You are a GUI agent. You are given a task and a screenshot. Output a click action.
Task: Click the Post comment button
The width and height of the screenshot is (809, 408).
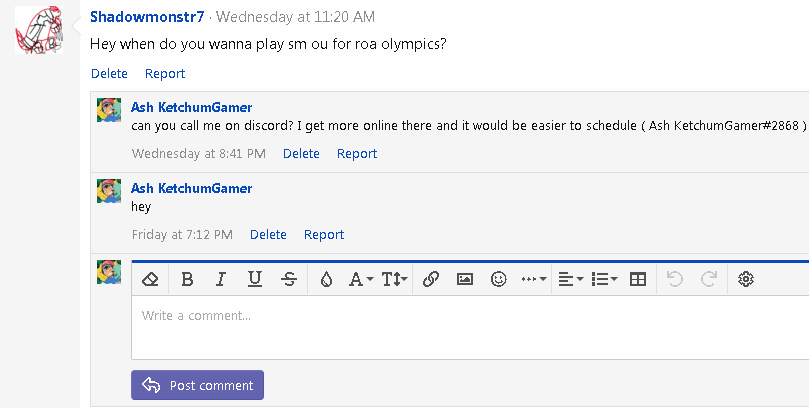click(x=198, y=385)
